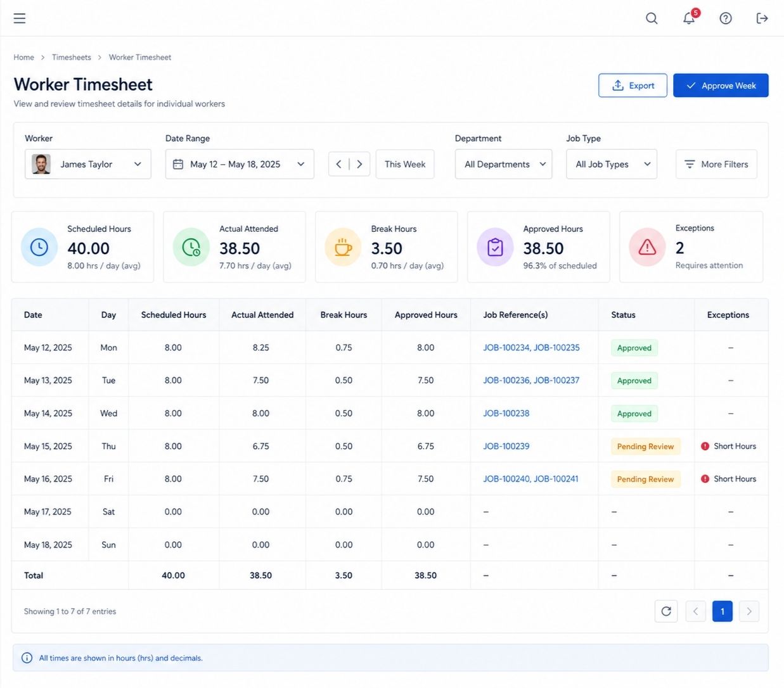Navigate to Timesheets breadcrumb
Image resolution: width=784 pixels, height=688 pixels.
point(72,57)
